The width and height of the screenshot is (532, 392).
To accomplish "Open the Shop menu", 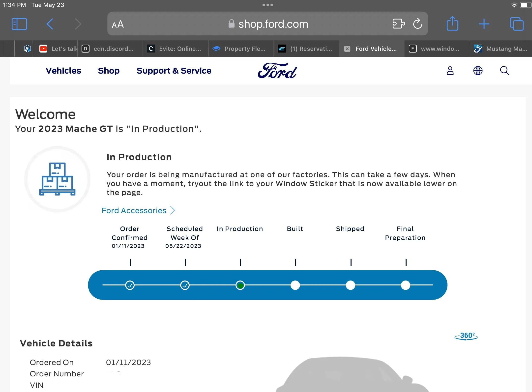I will (109, 71).
